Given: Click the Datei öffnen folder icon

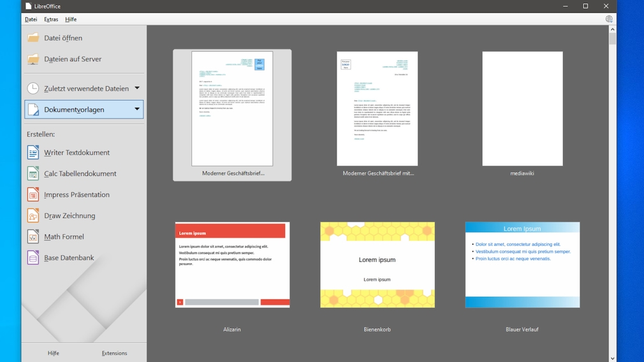Looking at the screenshot, I should 33,38.
